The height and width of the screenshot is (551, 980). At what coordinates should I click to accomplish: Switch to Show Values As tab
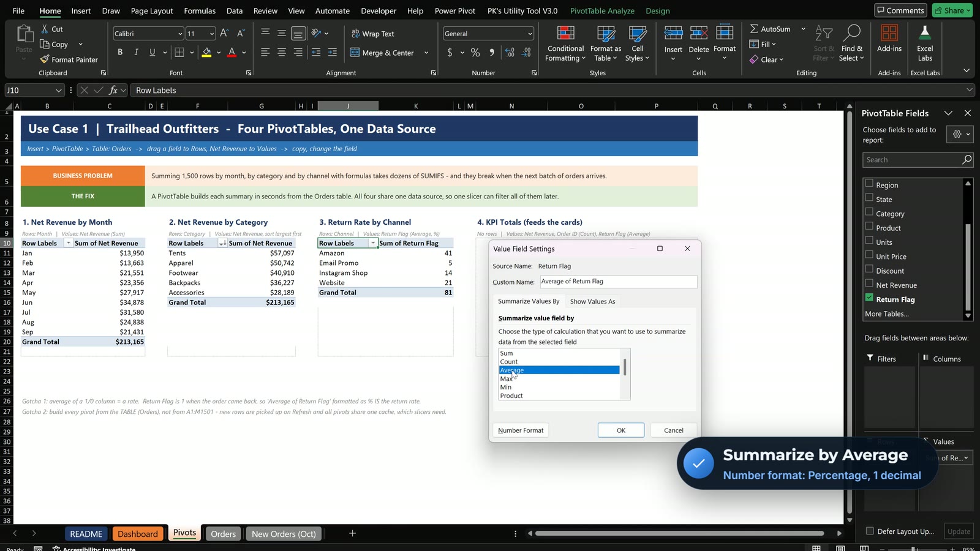click(x=592, y=301)
